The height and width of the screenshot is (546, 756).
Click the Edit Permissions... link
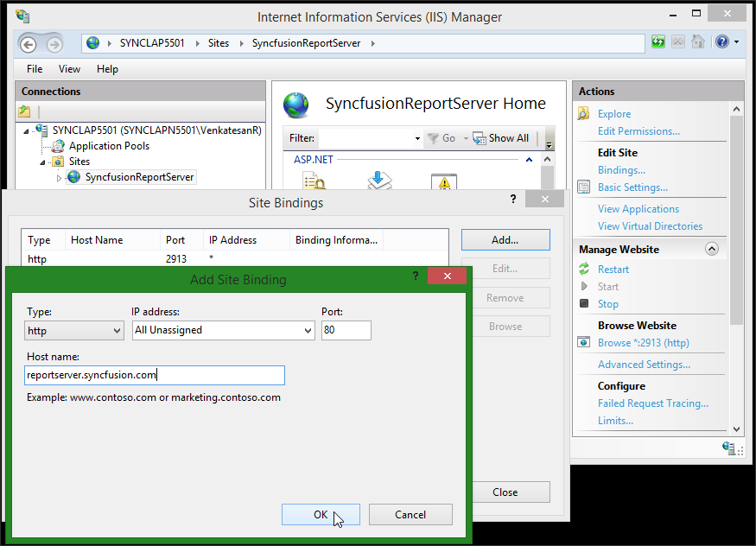pos(638,131)
